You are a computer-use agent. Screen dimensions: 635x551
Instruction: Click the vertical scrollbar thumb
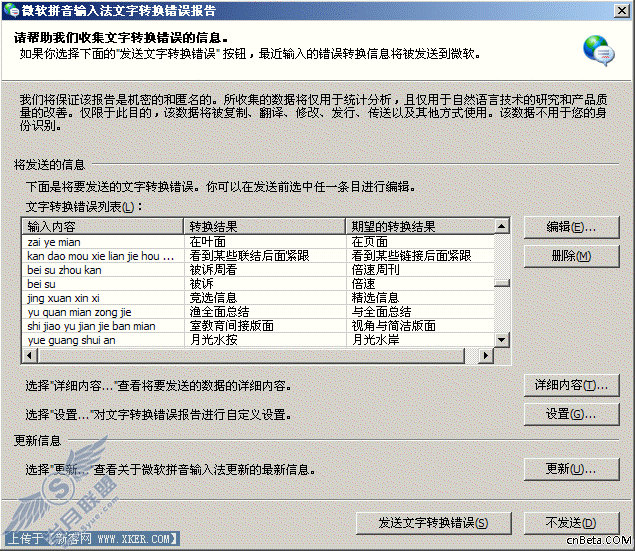[502, 283]
